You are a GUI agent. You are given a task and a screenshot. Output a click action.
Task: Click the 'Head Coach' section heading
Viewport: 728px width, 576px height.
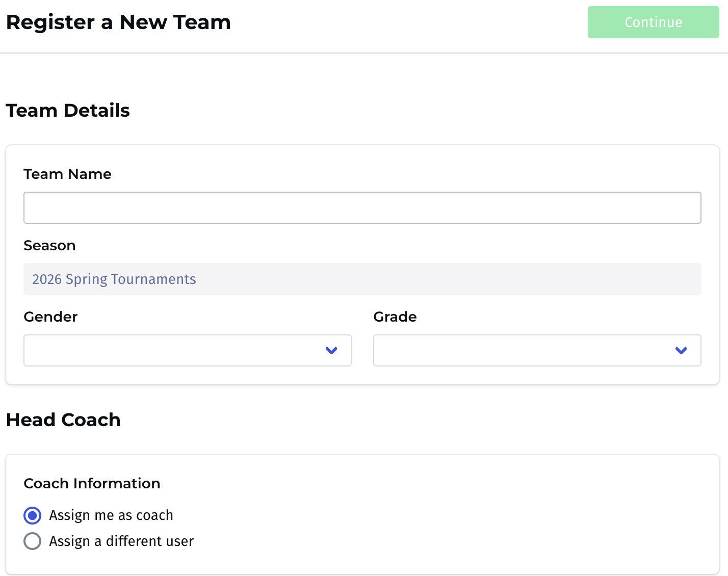click(x=63, y=420)
